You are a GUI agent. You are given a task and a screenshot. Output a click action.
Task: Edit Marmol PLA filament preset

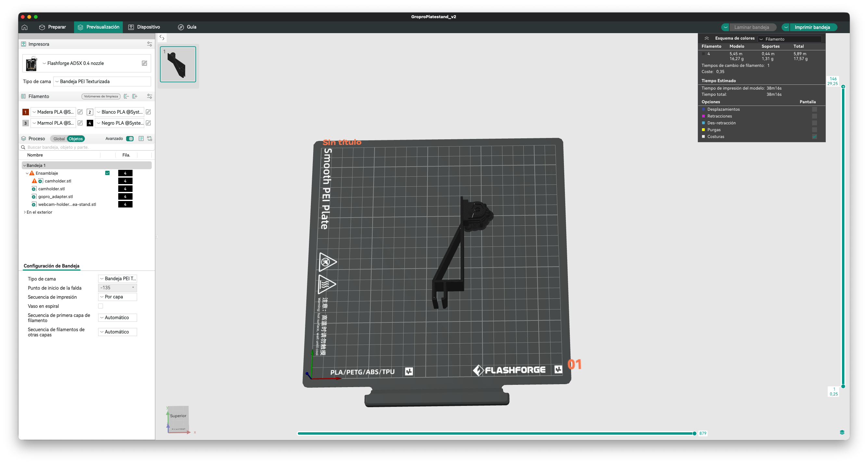(x=80, y=123)
